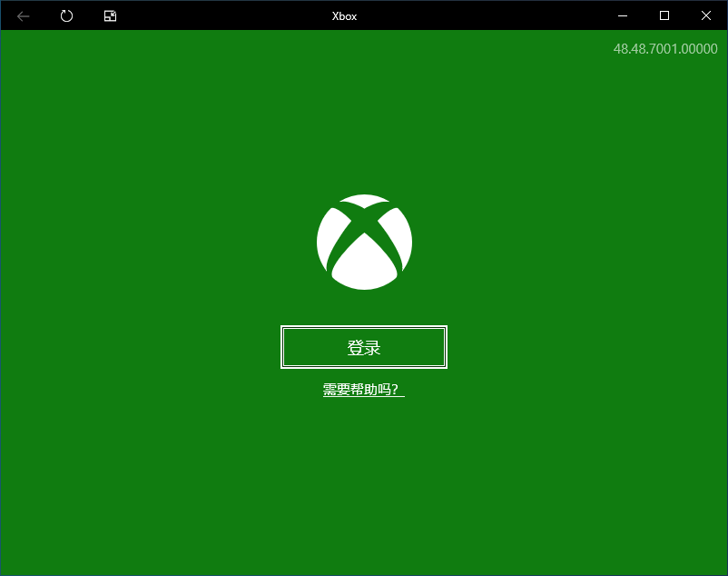728x576 pixels.
Task: Click the green space between logo and 登录 button
Action: [364, 309]
